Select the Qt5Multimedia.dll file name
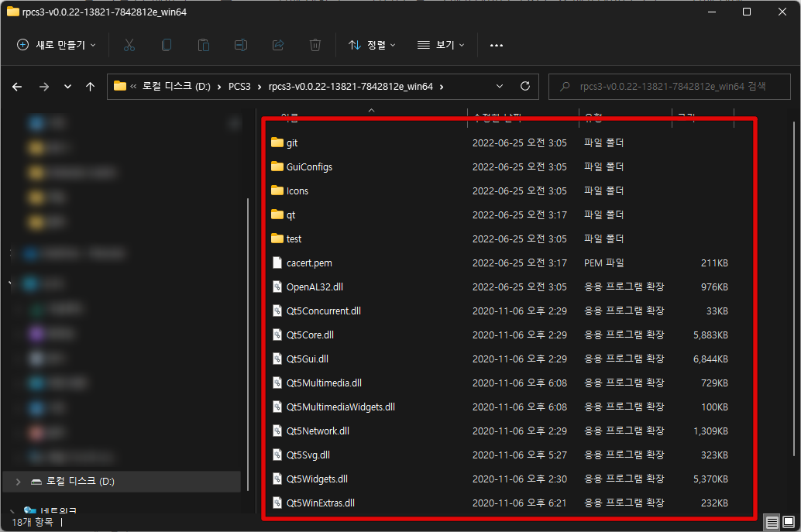The width and height of the screenshot is (801, 532). pos(324,383)
